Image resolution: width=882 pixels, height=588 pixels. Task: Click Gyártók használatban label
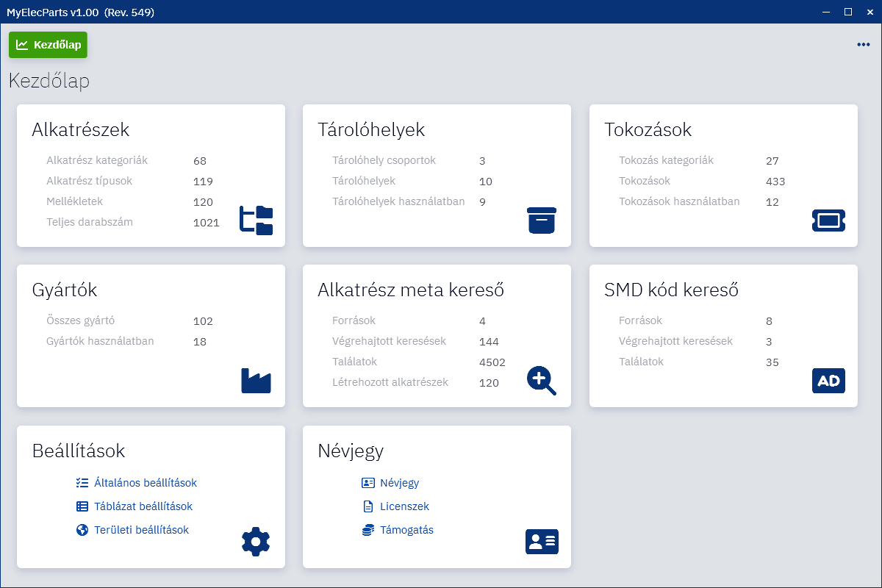[100, 341]
